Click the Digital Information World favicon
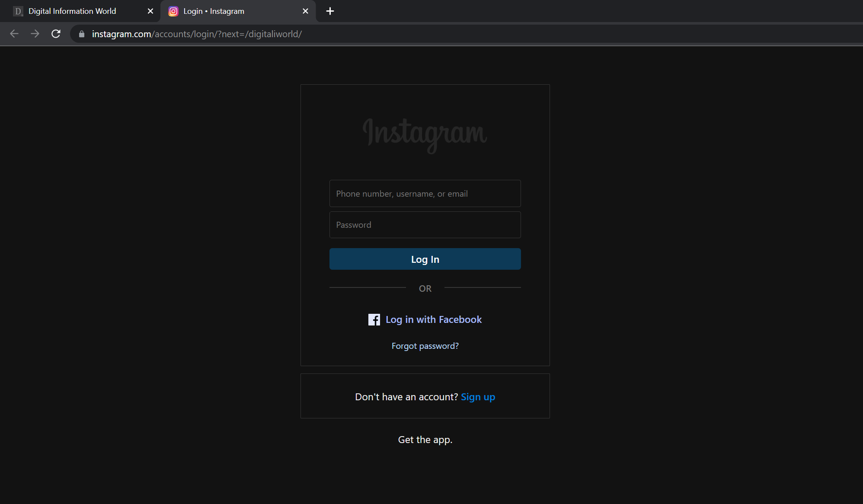This screenshot has height=504, width=863. click(18, 11)
